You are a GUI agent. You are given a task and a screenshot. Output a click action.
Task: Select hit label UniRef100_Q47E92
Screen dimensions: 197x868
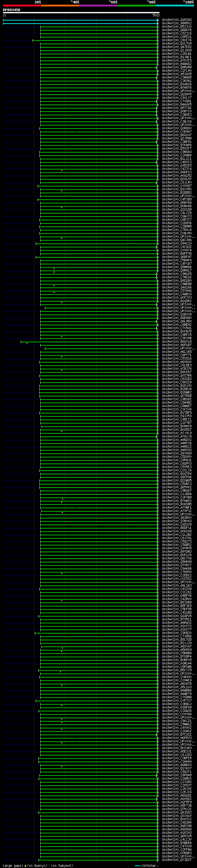coord(176,47)
